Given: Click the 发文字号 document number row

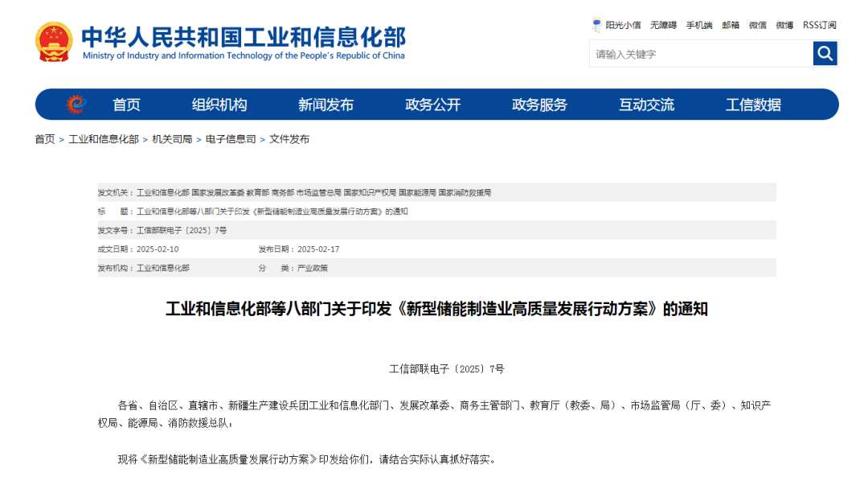Looking at the screenshot, I should (x=436, y=230).
